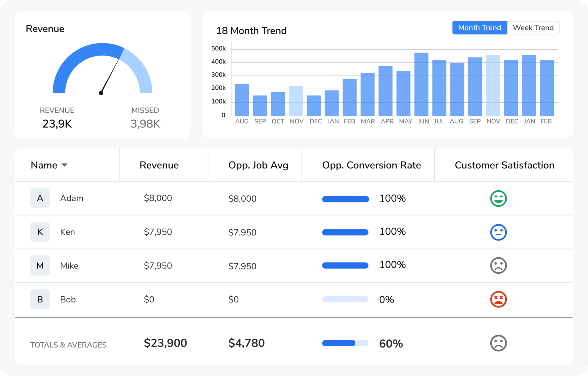Click Bob's avatar badge labeled B
Viewport: 588px width, 377px height.
coord(40,299)
